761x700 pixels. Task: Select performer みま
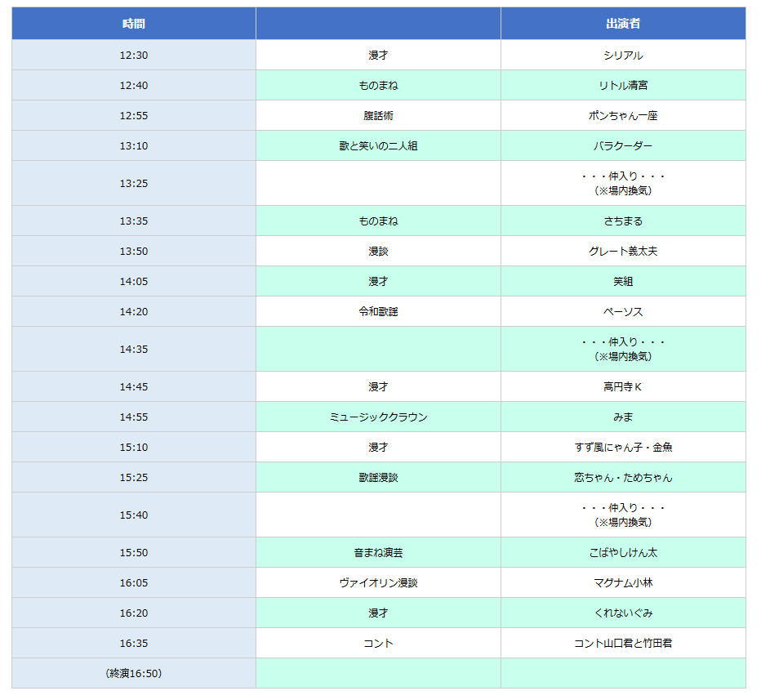623,417
